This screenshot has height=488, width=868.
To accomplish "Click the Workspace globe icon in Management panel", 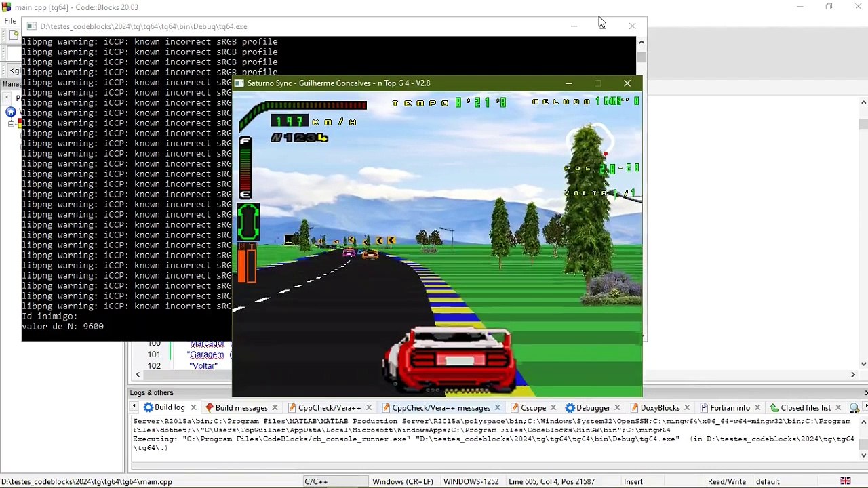I will pyautogui.click(x=10, y=112).
